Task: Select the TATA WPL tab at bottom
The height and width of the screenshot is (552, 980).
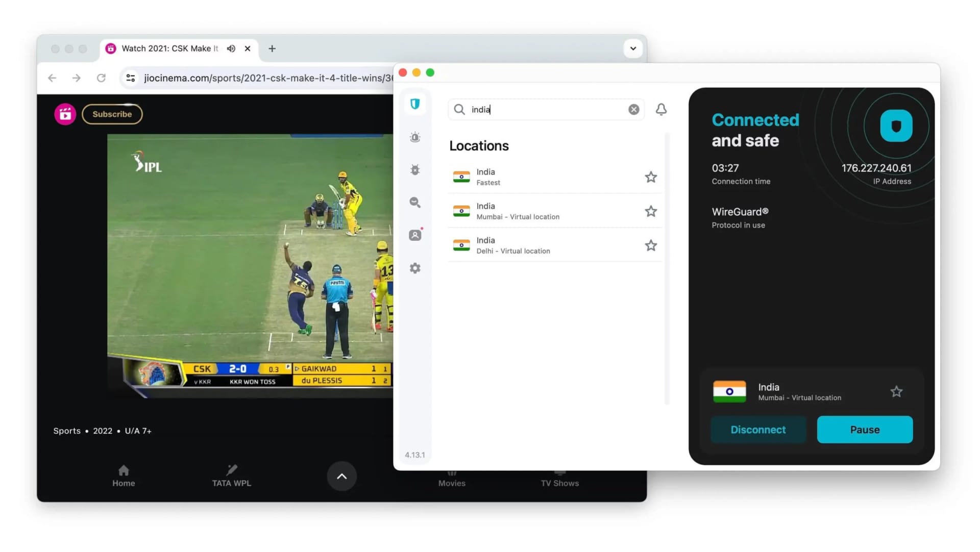Action: click(232, 475)
